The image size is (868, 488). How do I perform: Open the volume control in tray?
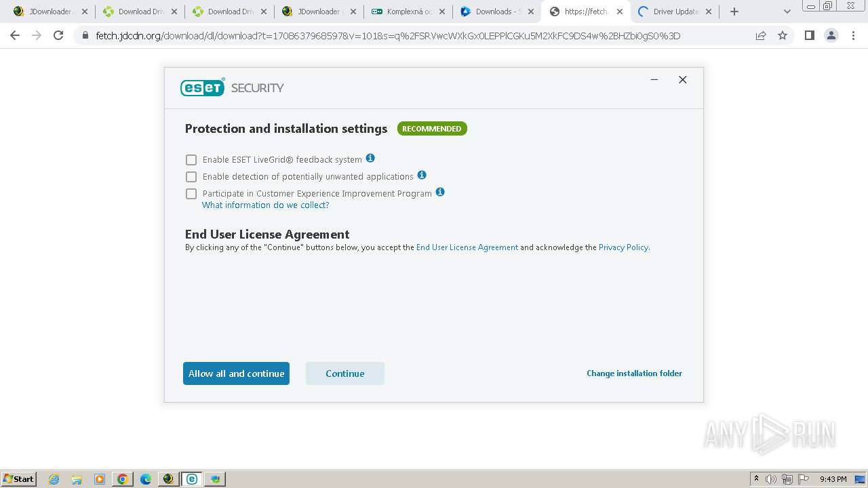click(771, 479)
